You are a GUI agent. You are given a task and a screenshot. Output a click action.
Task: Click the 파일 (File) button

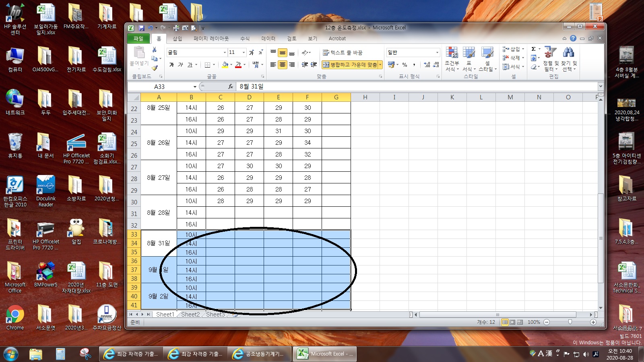[x=138, y=39]
